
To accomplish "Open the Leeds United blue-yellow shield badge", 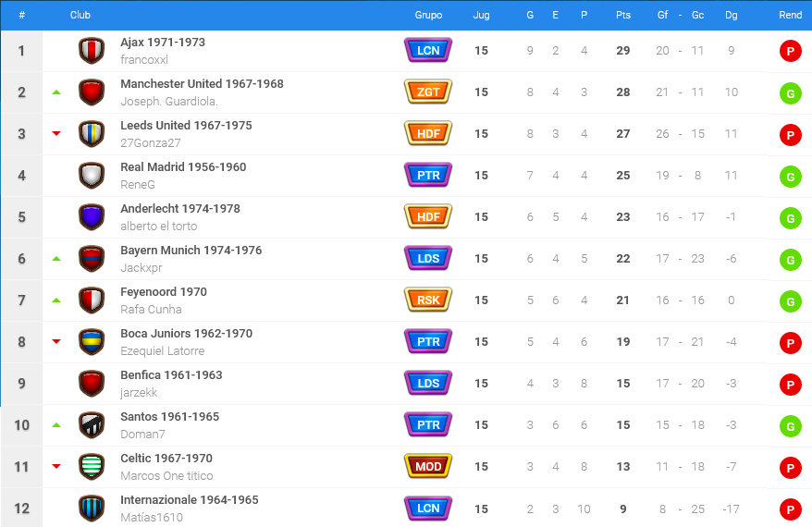I will 92,134.
